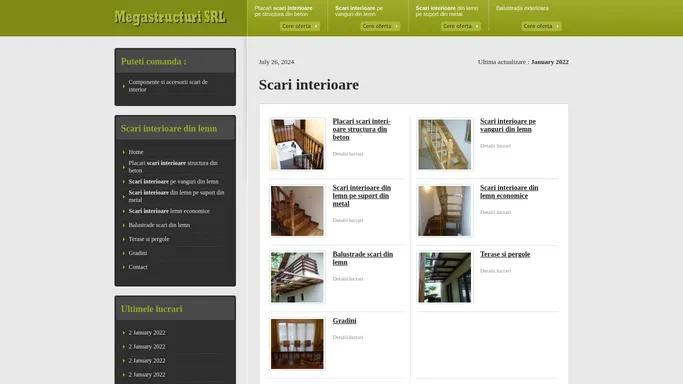Click Cere oferta under Balustrada exterioara
This screenshot has width=683, height=384.
click(541, 26)
